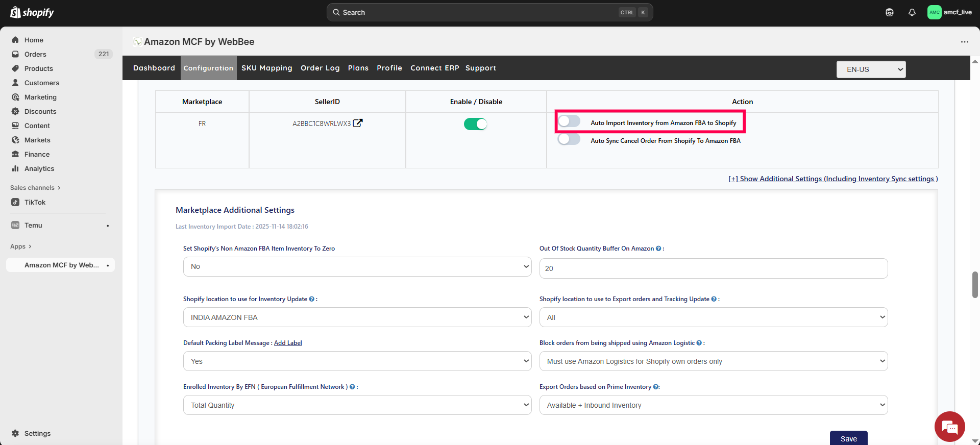The image size is (980, 445).
Task: Click the notifications bell icon
Action: [x=912, y=12]
